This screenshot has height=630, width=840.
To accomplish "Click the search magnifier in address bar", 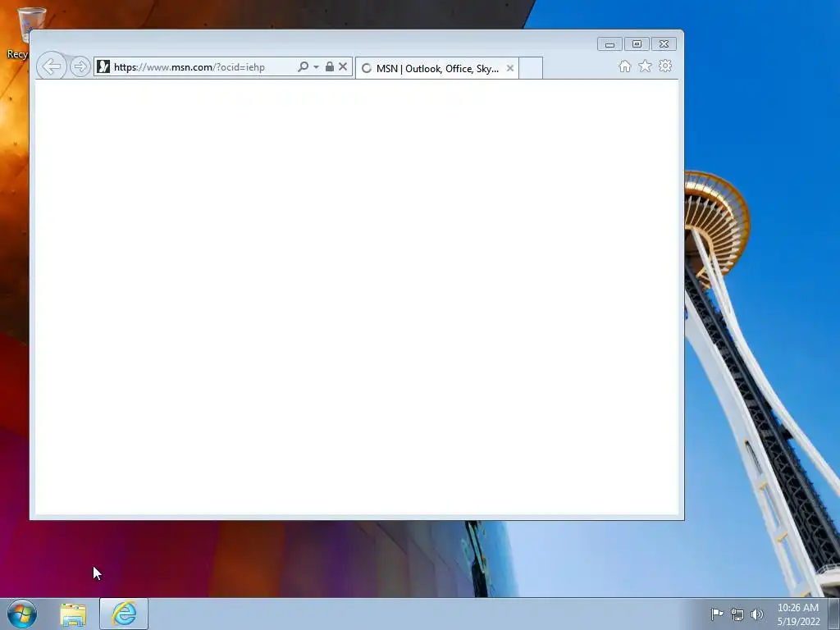I will click(x=304, y=66).
